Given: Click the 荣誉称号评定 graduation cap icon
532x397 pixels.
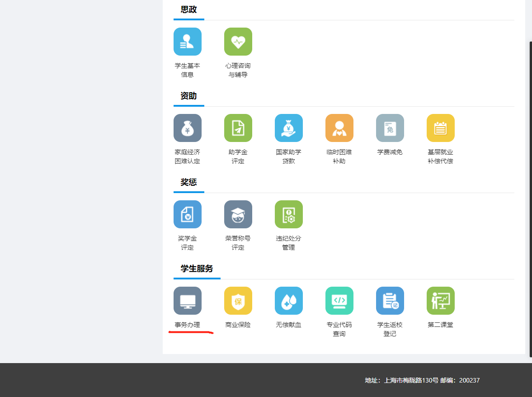Looking at the screenshot, I should pos(238,214).
